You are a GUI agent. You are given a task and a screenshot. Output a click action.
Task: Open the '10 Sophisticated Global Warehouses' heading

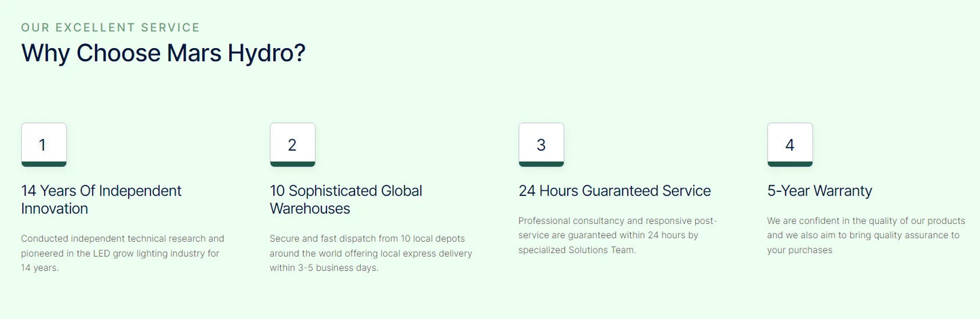click(x=346, y=200)
